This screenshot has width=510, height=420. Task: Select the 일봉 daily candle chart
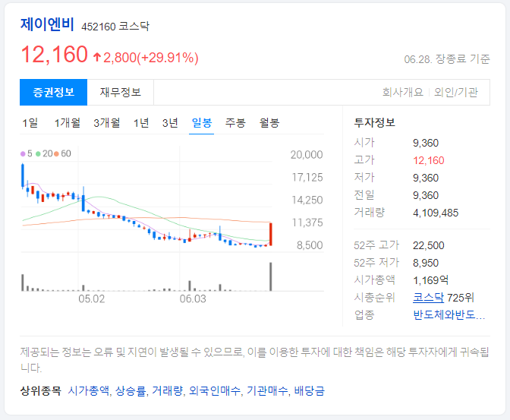pos(202,123)
